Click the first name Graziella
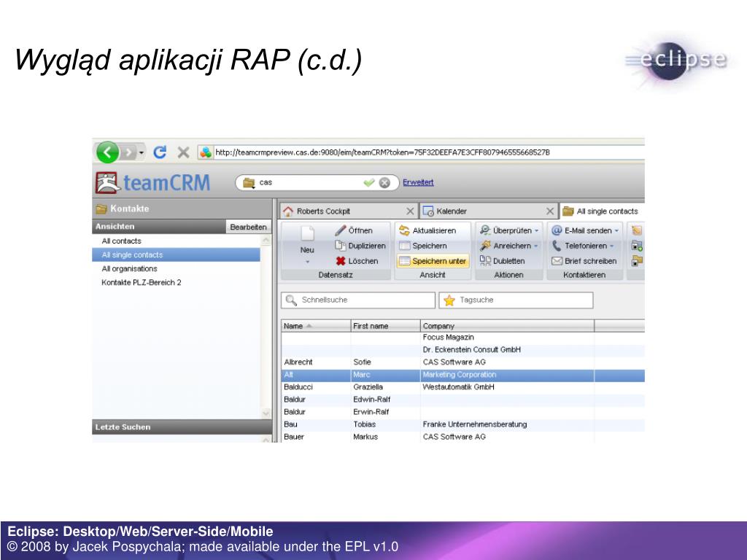This screenshot has height=560, width=747. (x=368, y=387)
